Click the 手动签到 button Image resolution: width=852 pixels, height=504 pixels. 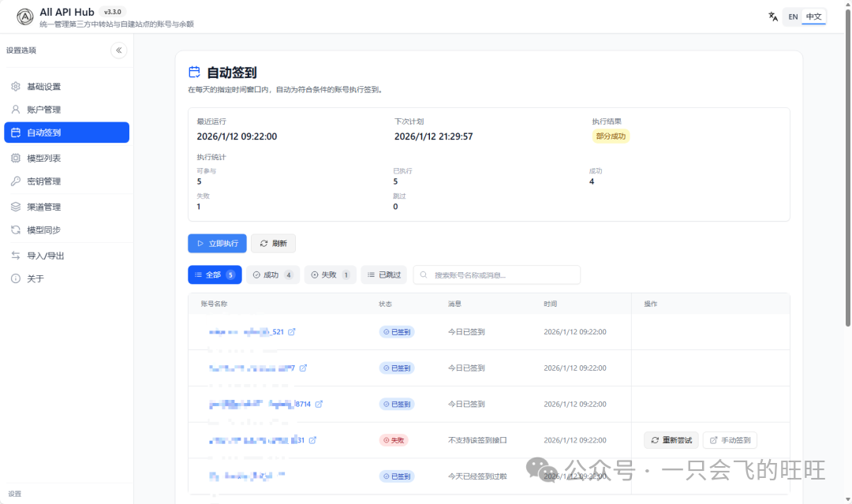coord(730,440)
